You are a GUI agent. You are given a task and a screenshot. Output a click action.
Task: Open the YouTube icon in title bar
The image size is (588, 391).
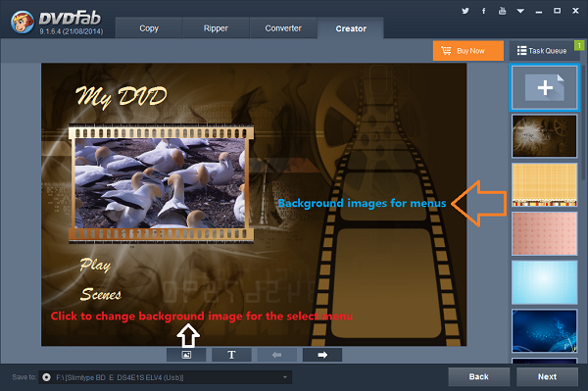(x=502, y=11)
